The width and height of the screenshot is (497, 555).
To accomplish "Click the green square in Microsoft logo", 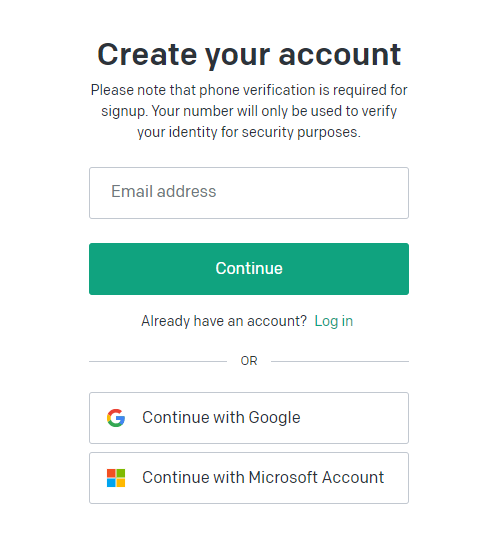I will coord(121,473).
